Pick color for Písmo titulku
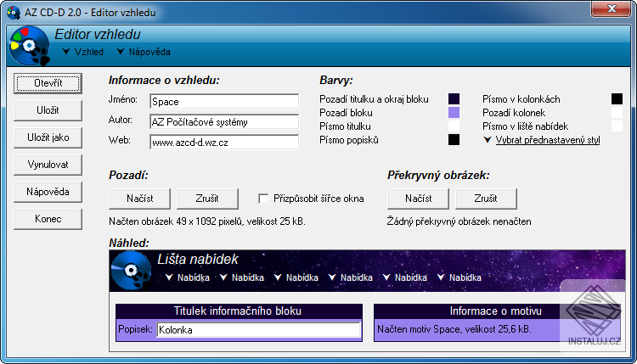This screenshot has height=364, width=637. tap(454, 126)
